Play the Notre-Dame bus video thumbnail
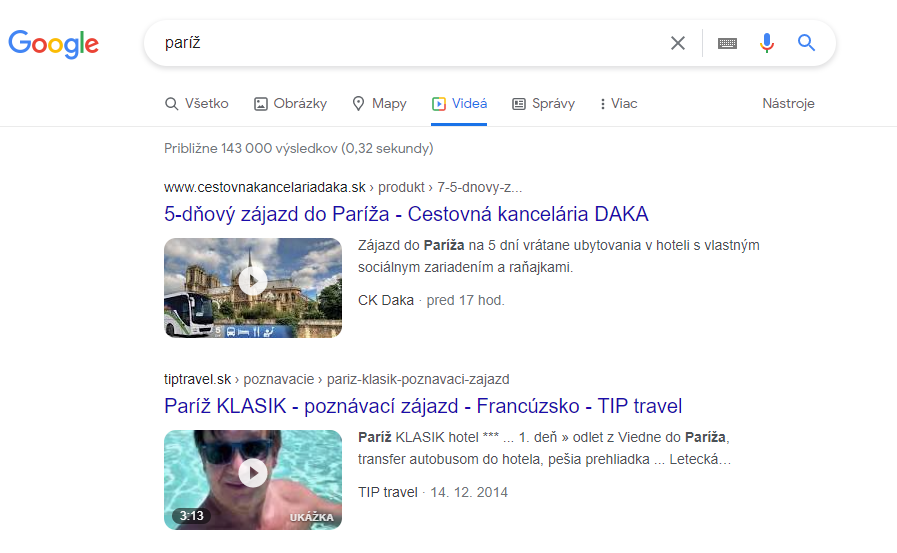This screenshot has width=897, height=553. coord(253,288)
